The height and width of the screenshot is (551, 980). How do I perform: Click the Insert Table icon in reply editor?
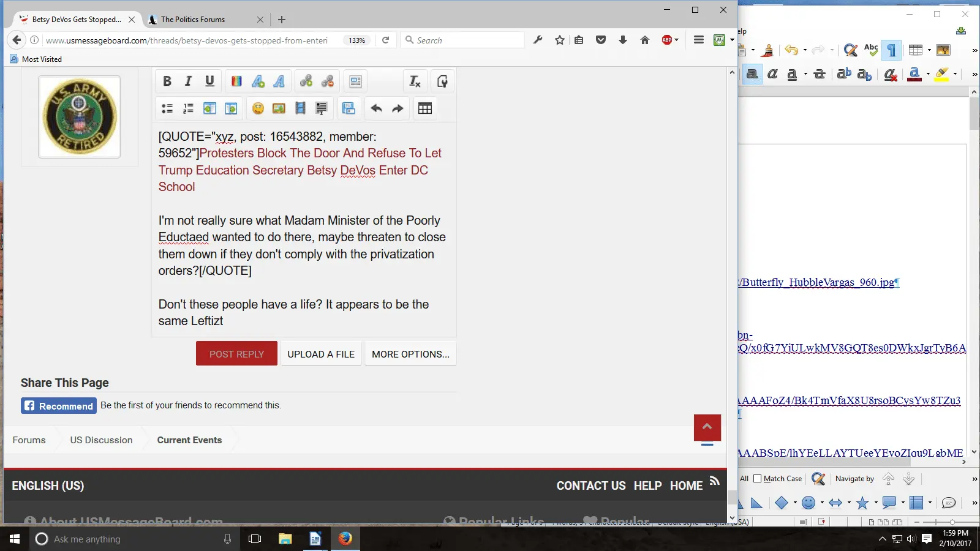point(424,108)
